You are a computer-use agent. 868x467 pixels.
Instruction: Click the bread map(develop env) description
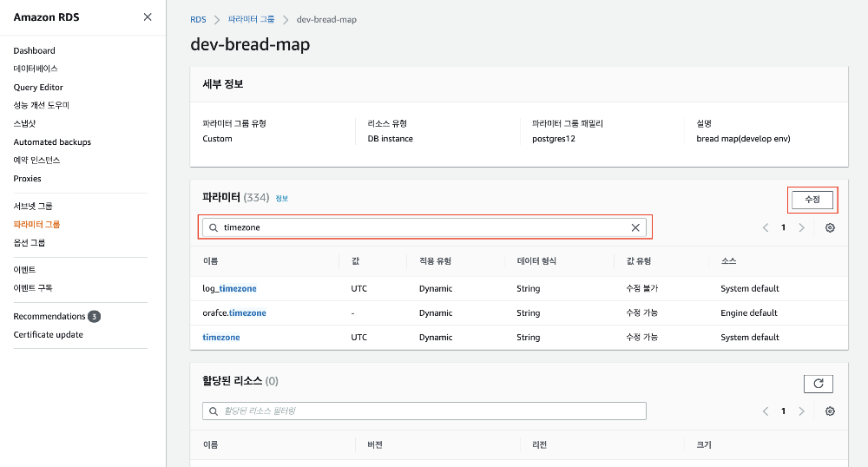pyautogui.click(x=744, y=139)
